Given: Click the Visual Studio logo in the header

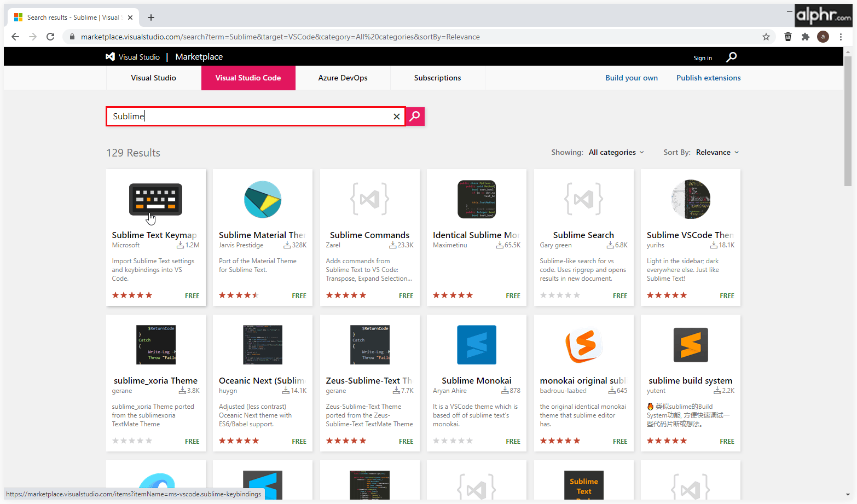Looking at the screenshot, I should click(133, 57).
